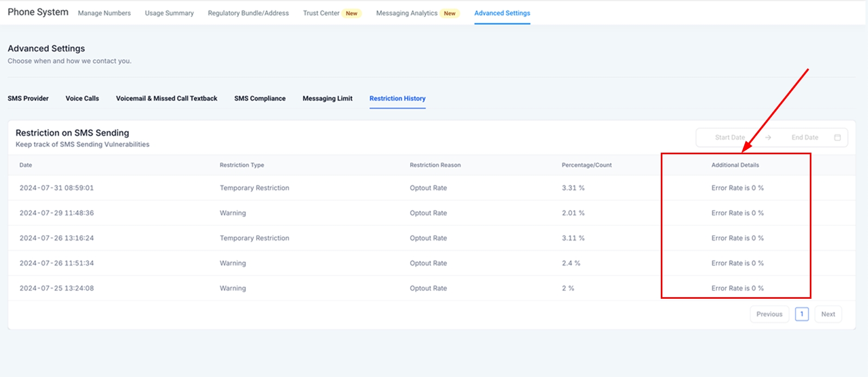
Task: Open the Manage Numbers tab
Action: click(104, 13)
